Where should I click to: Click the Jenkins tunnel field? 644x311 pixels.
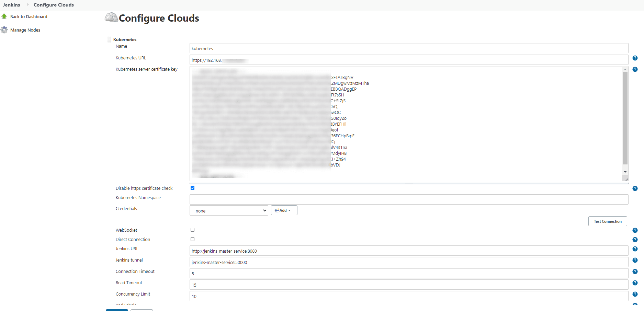pos(409,262)
